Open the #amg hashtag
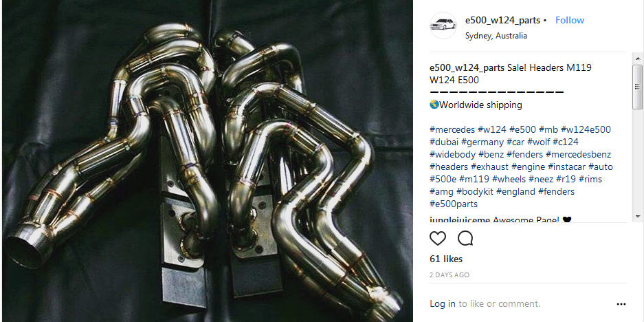644x322 pixels. 441,192
